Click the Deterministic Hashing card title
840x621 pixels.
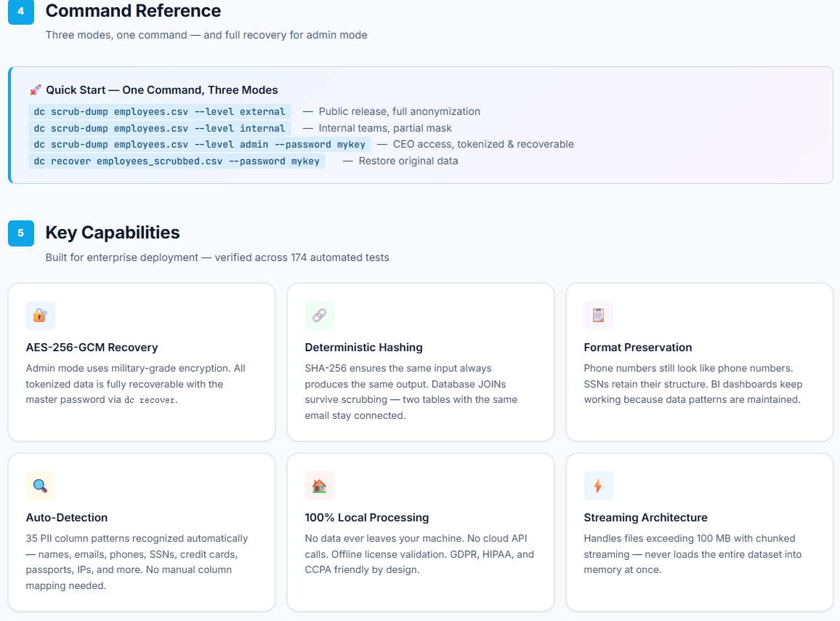[364, 348]
